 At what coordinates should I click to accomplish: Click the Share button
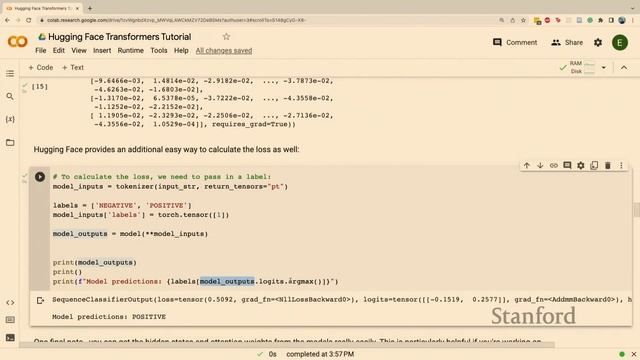click(567, 42)
